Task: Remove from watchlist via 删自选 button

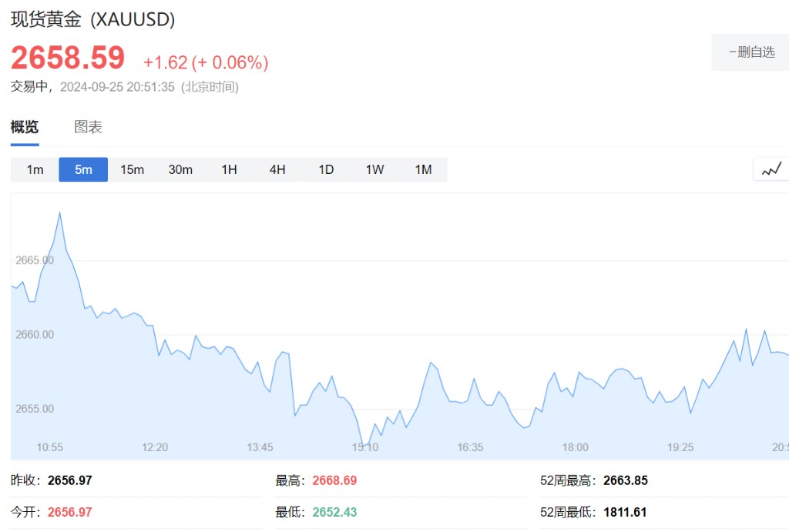Action: pyautogui.click(x=751, y=52)
